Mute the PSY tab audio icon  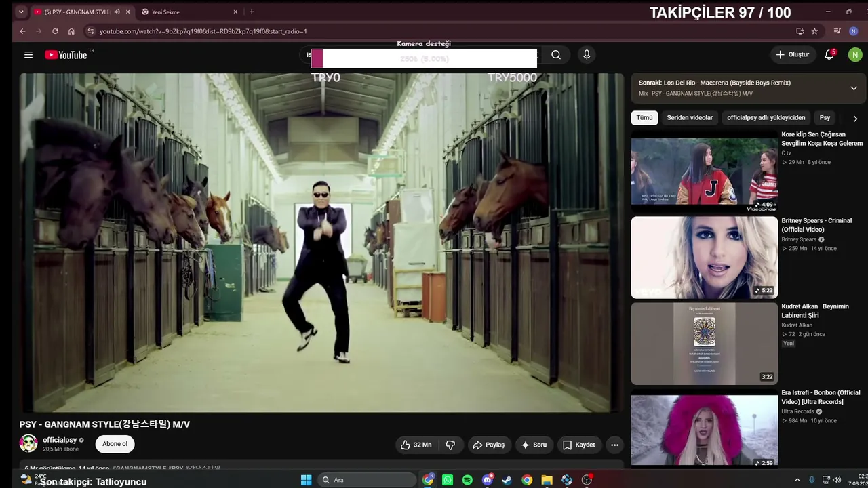tap(117, 12)
